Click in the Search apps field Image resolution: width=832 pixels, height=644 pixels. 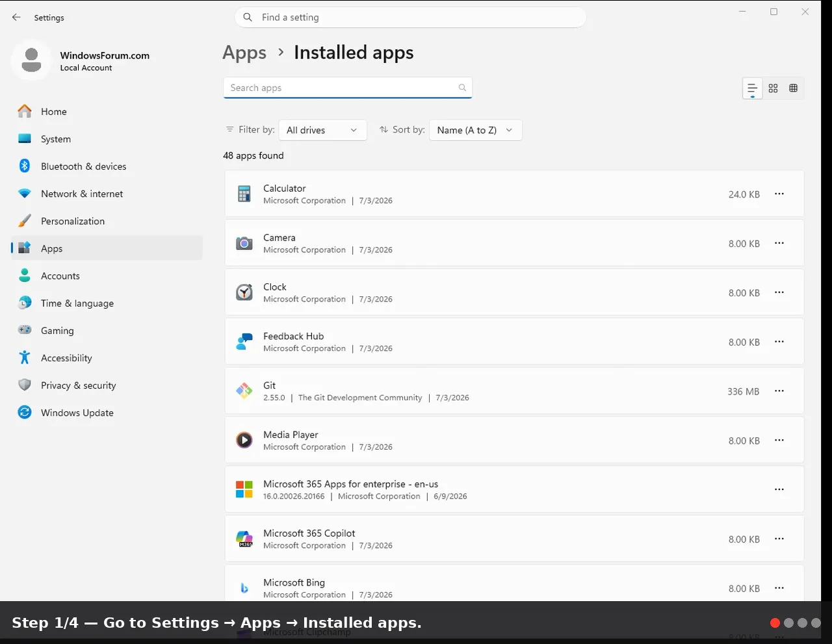[x=348, y=88]
